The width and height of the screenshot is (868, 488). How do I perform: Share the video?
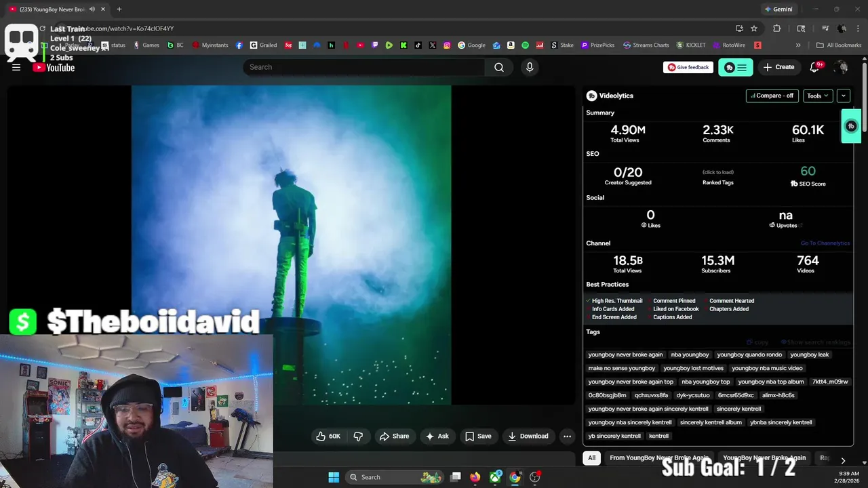coord(394,436)
